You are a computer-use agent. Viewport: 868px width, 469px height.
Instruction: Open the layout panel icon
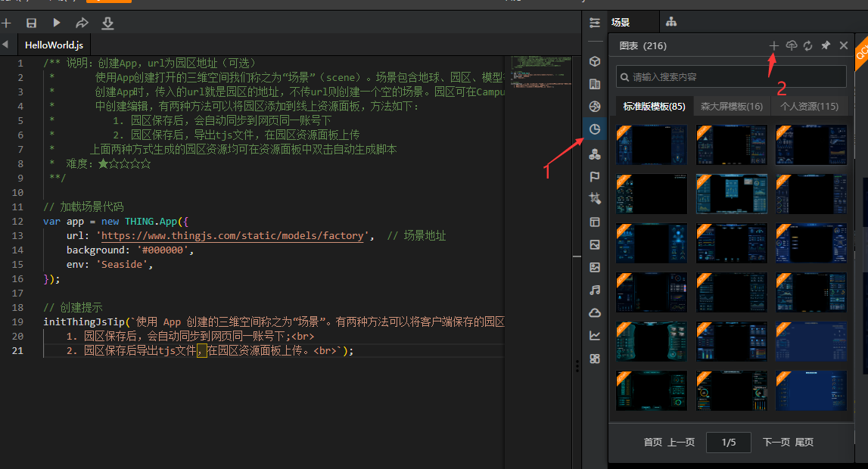click(x=595, y=222)
